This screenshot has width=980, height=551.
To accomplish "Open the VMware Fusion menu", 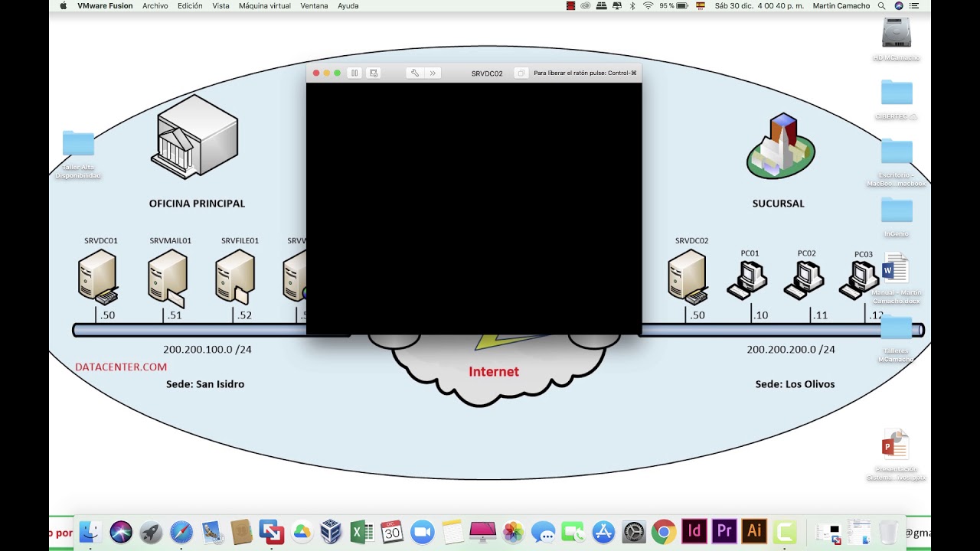I will [105, 5].
